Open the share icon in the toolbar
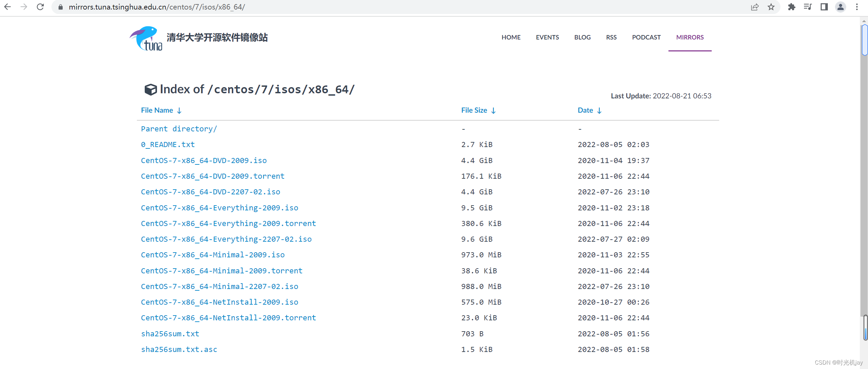868x369 pixels. [x=755, y=7]
